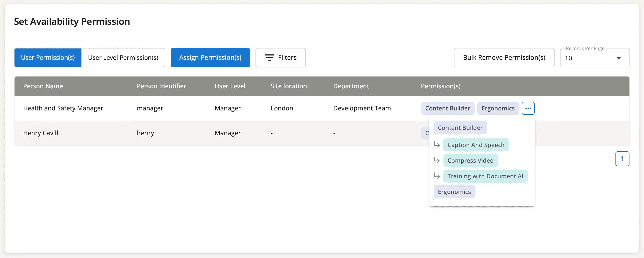This screenshot has width=644, height=258.
Task: Expand Content Builder in the permissions popup
Action: click(x=460, y=128)
